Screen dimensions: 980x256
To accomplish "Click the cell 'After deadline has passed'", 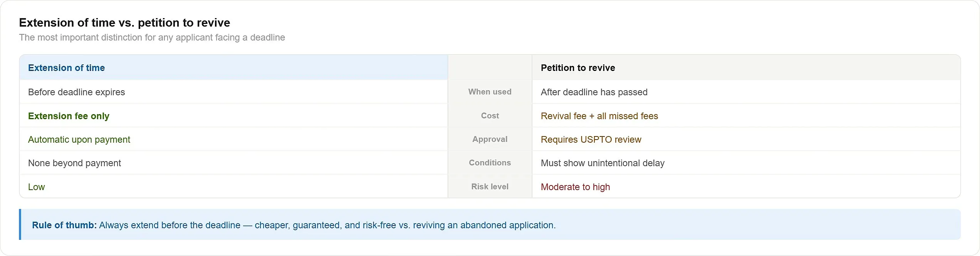I will pyautogui.click(x=746, y=92).
